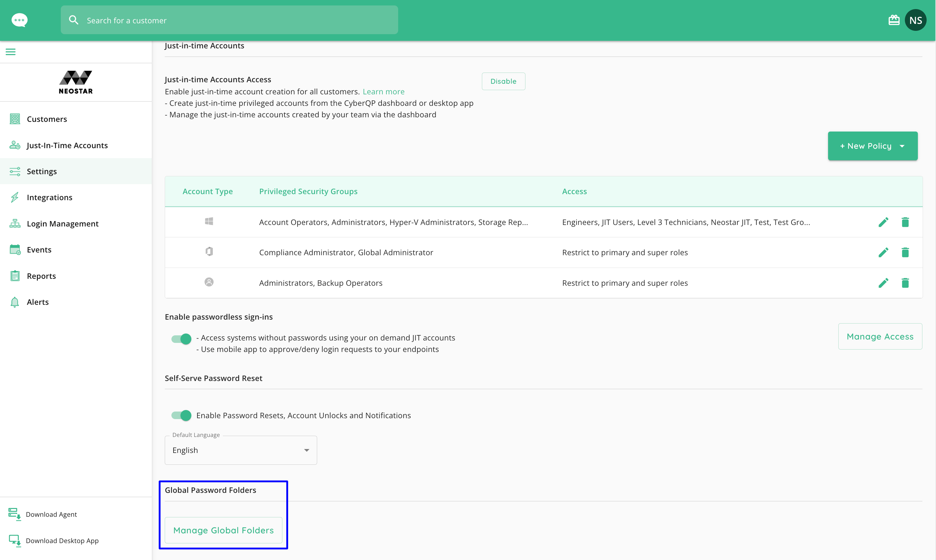Click the Settings sliders icon
The width and height of the screenshot is (936, 560).
tap(15, 171)
